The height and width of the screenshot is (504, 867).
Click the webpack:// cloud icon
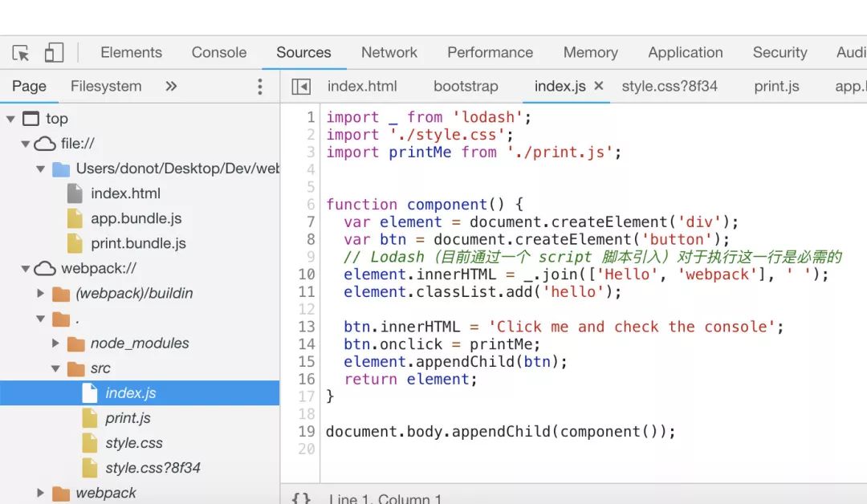coord(45,269)
